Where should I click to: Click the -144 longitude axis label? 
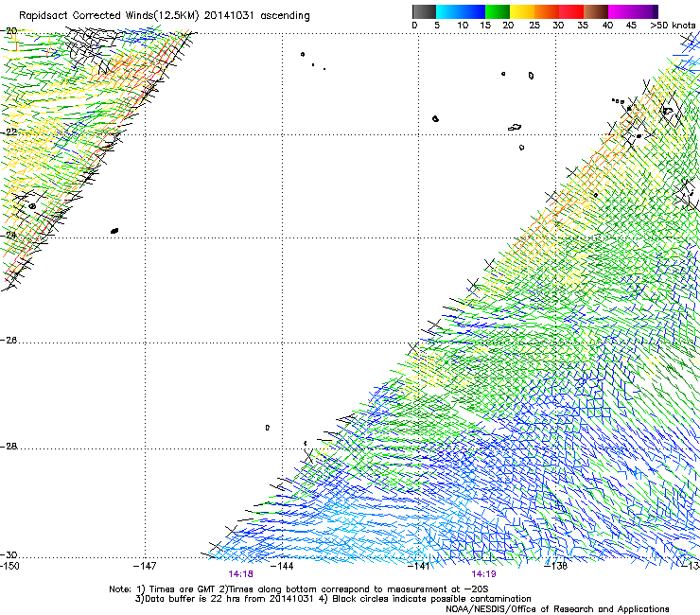282,566
